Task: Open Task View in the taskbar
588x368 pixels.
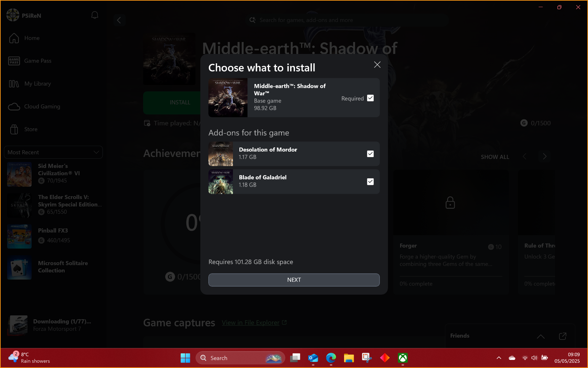Action: [x=295, y=358]
